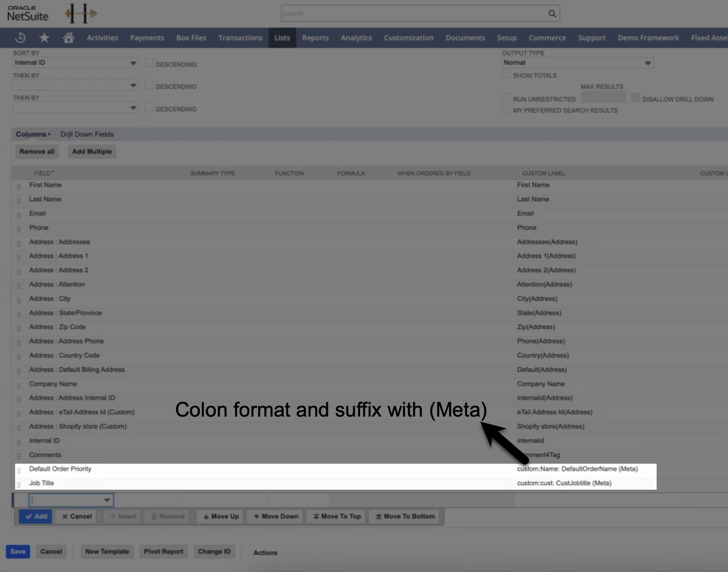Go to the Home icon
The width and height of the screenshot is (728, 572).
point(68,38)
